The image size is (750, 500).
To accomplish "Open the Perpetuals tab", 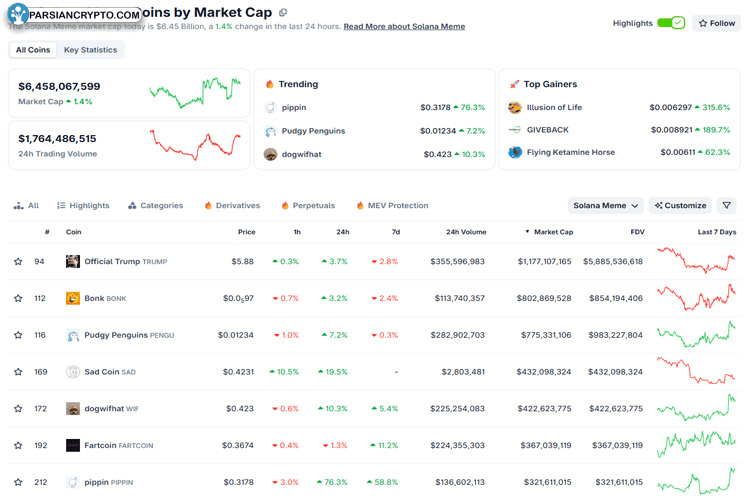I will coord(309,205).
